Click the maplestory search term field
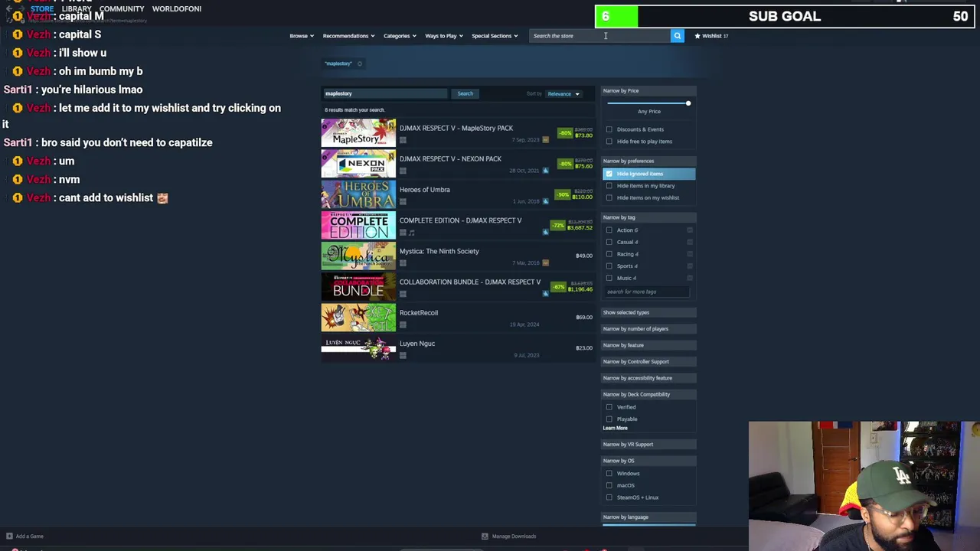This screenshot has width=980, height=551. [384, 93]
